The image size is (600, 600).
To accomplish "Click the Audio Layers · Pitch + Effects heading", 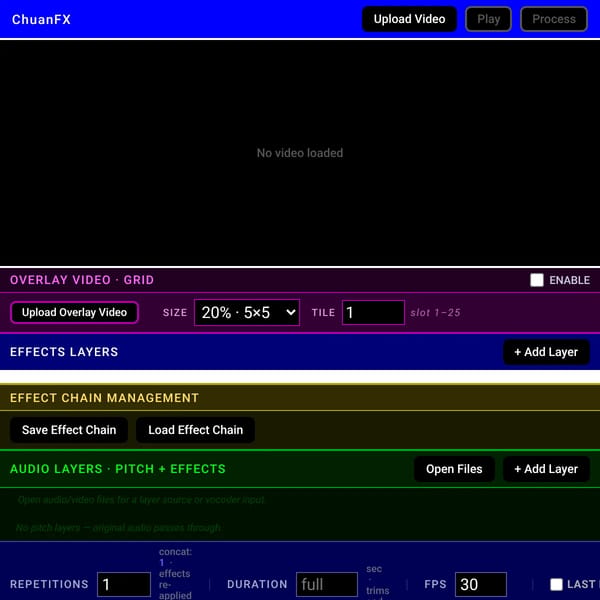I will 118,469.
